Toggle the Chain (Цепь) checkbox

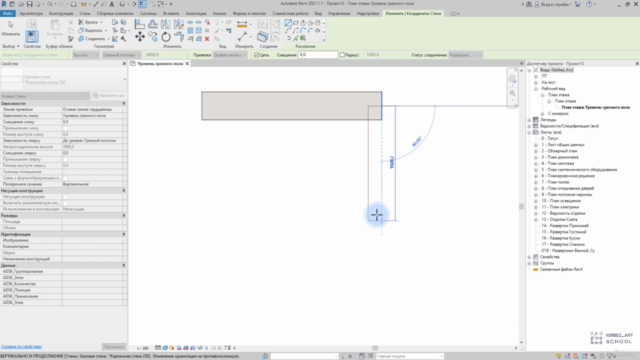tap(256, 55)
